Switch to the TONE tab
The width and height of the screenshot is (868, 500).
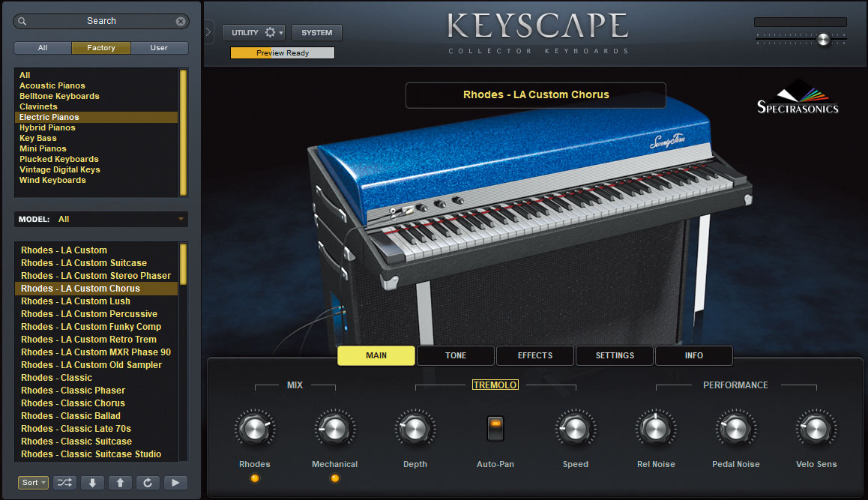[456, 355]
